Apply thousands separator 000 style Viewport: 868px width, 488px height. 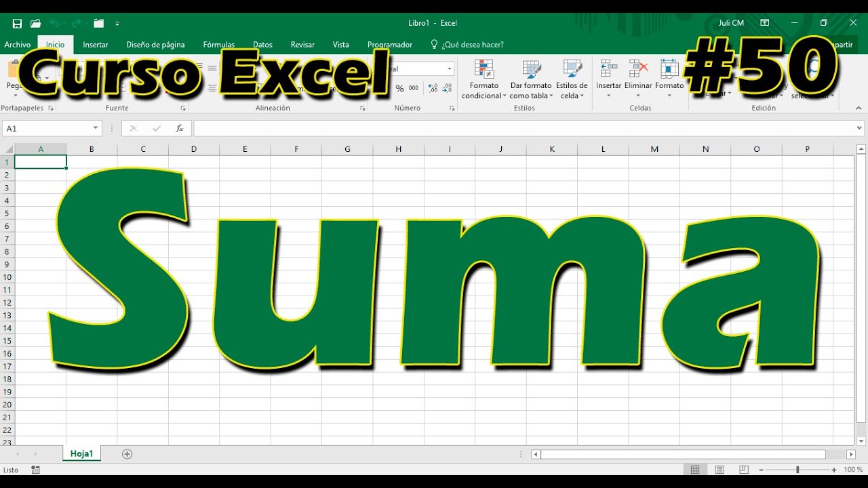click(414, 88)
